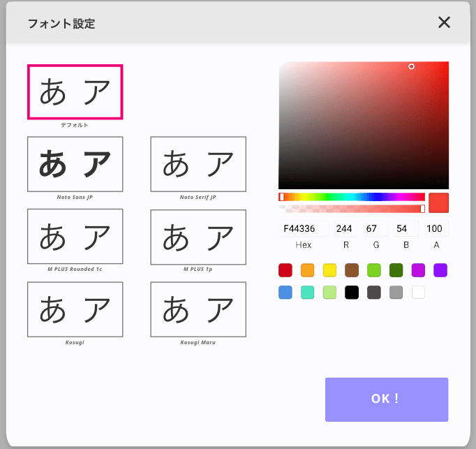Pick the light gray preset swatch
Image resolution: width=476 pixels, height=449 pixels.
click(396, 293)
